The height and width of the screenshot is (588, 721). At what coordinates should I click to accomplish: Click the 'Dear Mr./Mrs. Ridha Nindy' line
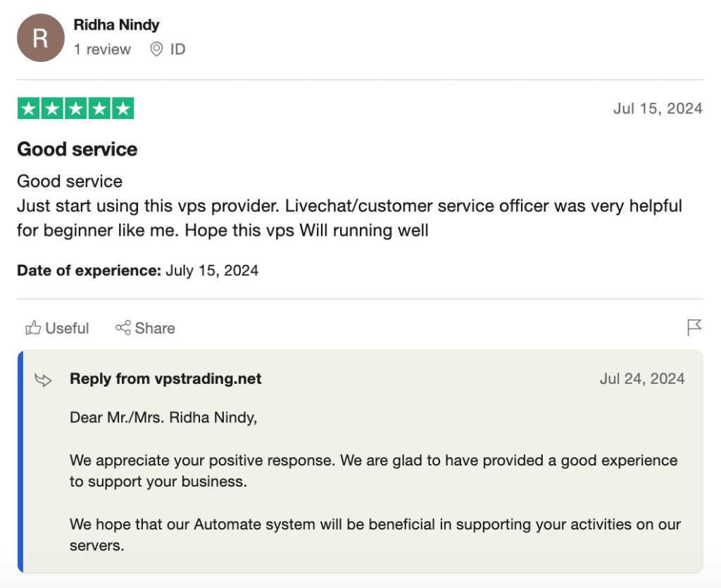(163, 418)
